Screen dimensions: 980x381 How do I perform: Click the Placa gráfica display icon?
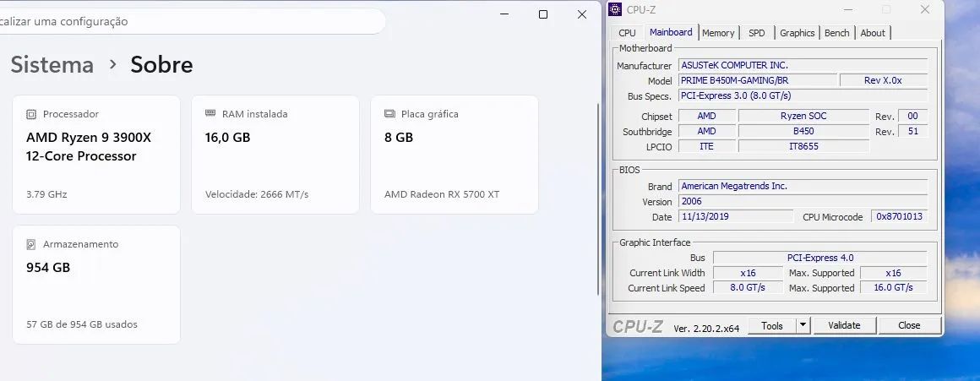pos(390,114)
